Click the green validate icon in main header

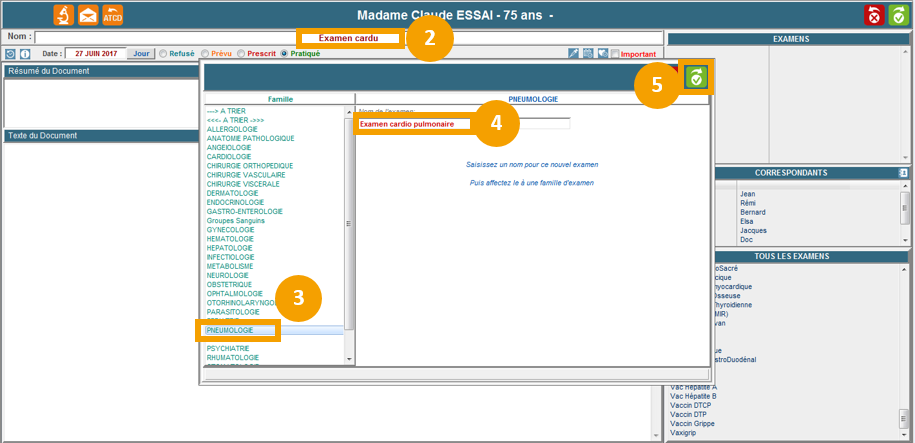[x=898, y=15]
